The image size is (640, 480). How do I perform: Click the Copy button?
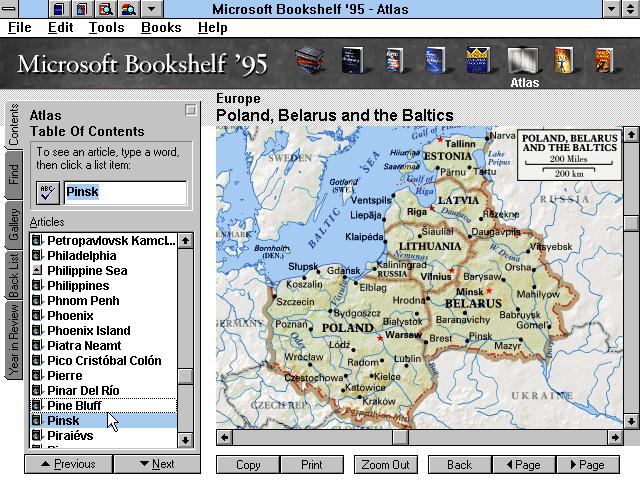click(248, 465)
